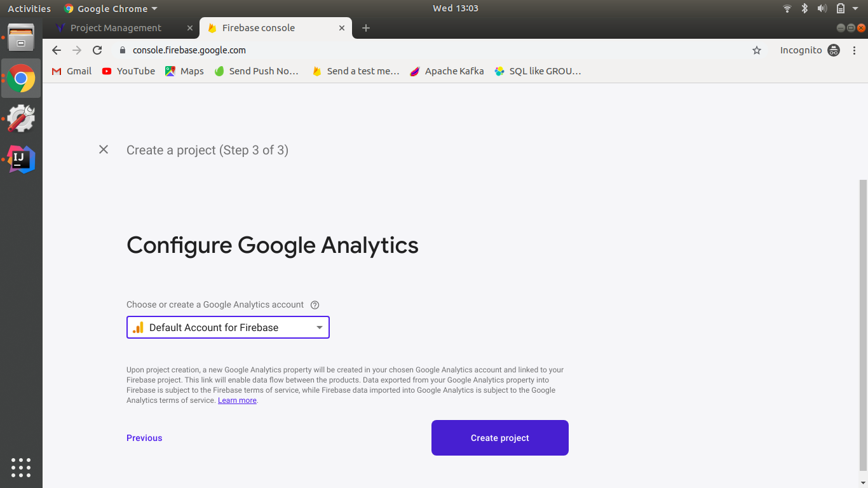
Task: Open the settings tools dock icon
Action: pos(21,118)
